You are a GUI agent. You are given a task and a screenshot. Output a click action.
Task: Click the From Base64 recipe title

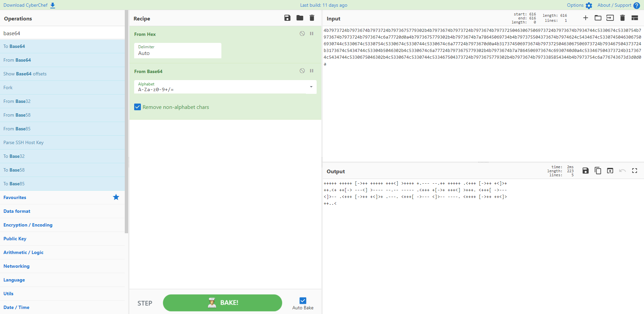tap(148, 71)
